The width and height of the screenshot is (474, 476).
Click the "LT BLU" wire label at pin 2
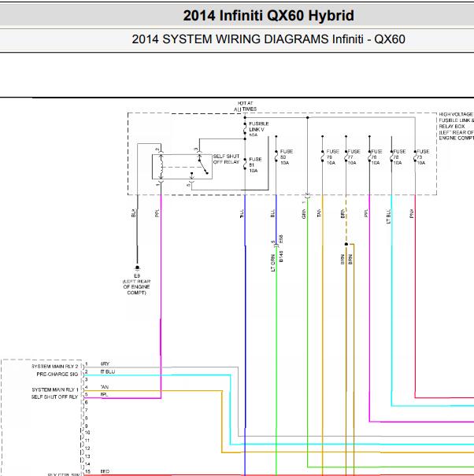(x=108, y=371)
